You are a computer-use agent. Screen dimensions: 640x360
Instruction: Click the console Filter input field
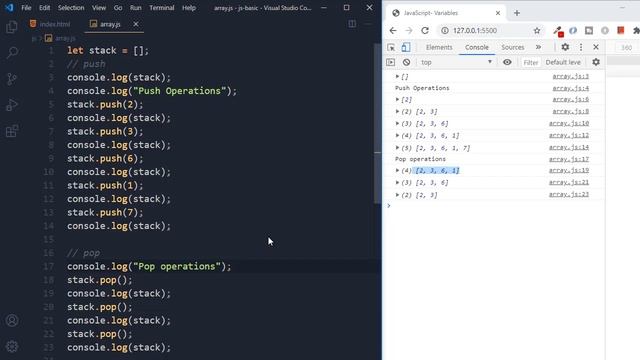pyautogui.click(x=531, y=62)
